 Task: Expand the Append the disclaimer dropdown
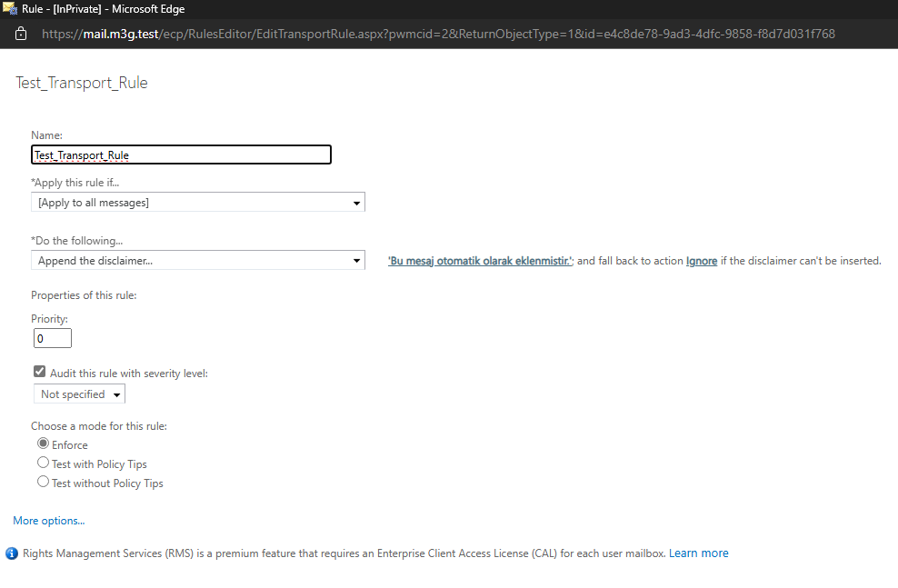[198, 261]
